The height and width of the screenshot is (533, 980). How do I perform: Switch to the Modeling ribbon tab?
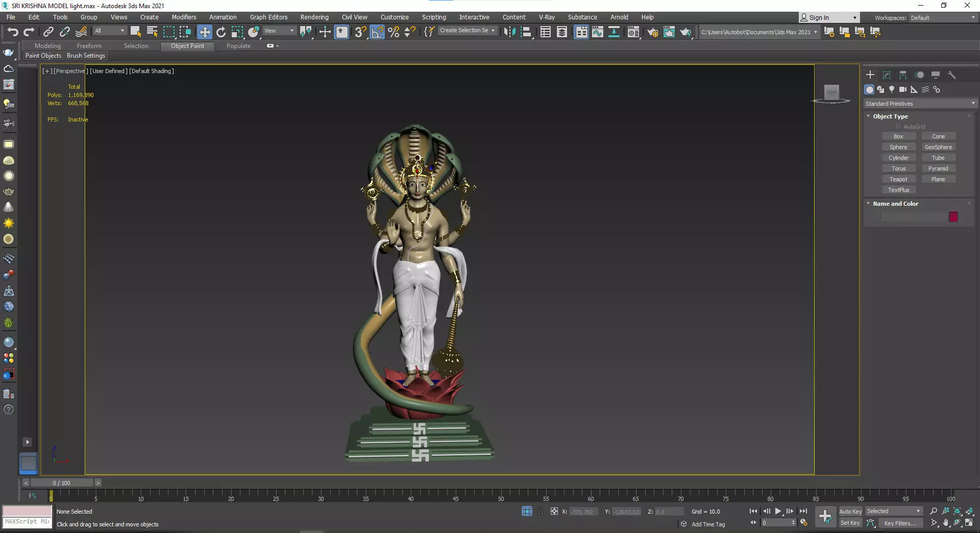47,46
